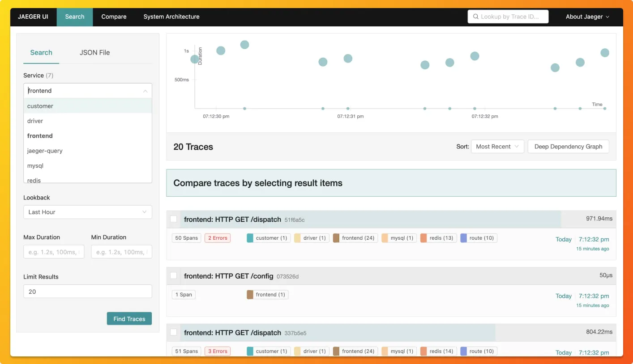Viewport: 633px width, 364px height.
Task: Choose customer from the Service list
Action: coord(88,106)
